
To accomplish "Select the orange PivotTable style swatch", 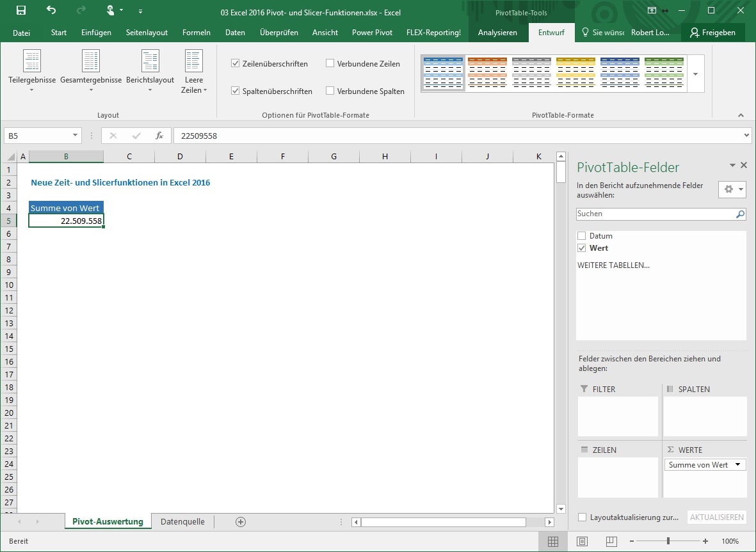I will point(487,73).
